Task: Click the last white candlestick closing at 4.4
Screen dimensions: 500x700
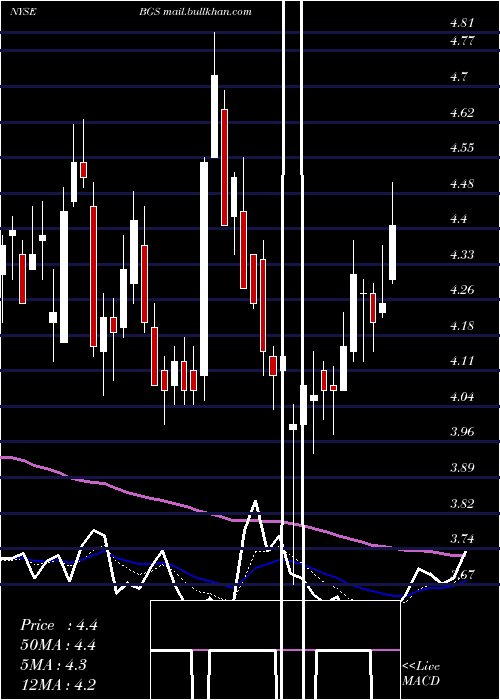Action: point(392,252)
